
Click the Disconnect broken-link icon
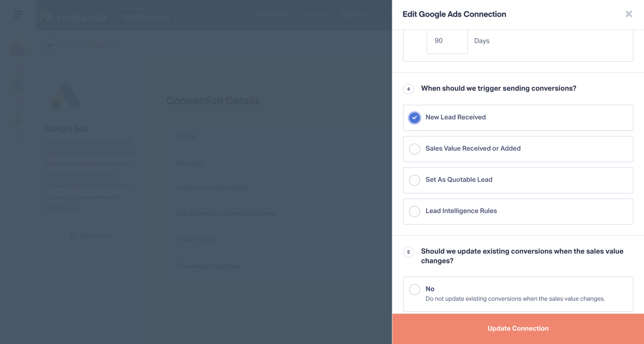pos(72,235)
